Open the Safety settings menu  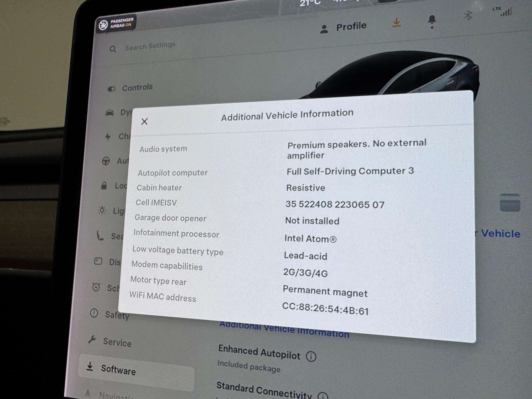click(x=110, y=314)
